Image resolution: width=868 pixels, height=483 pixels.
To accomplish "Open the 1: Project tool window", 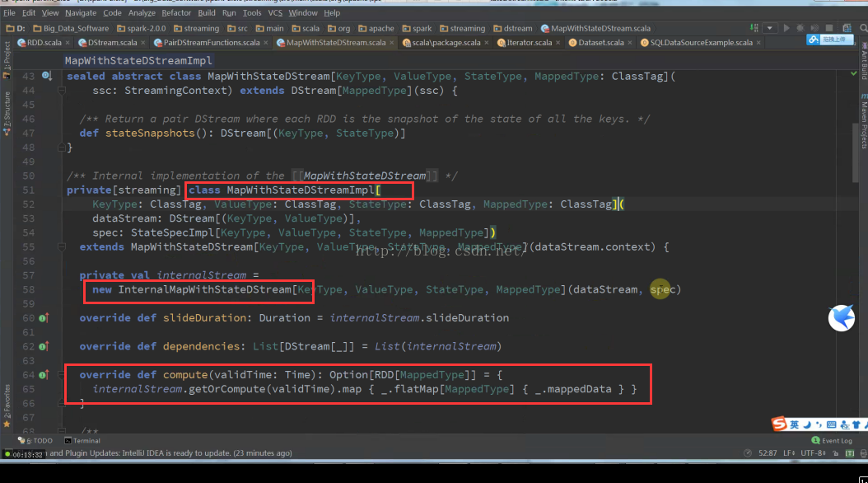I will coord(7,59).
